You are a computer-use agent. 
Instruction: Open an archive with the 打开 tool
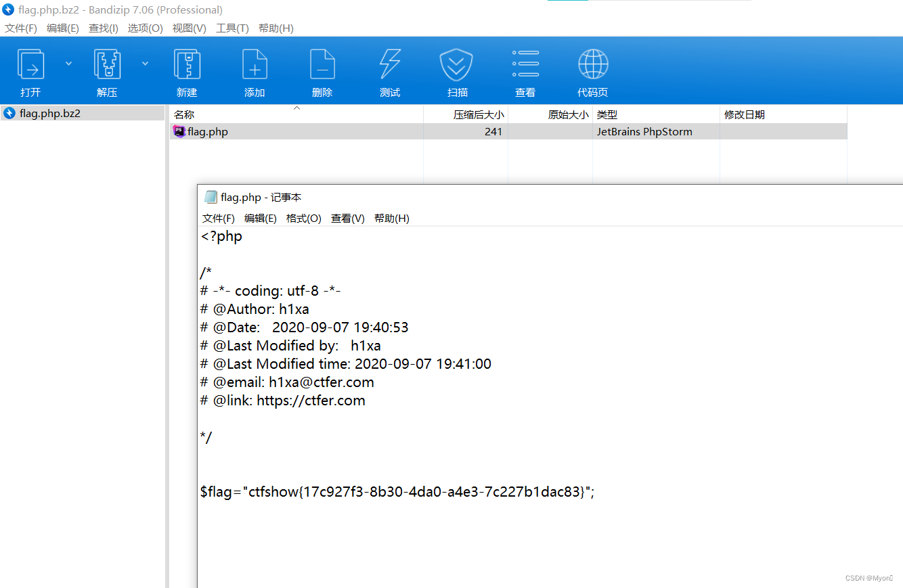(x=30, y=70)
